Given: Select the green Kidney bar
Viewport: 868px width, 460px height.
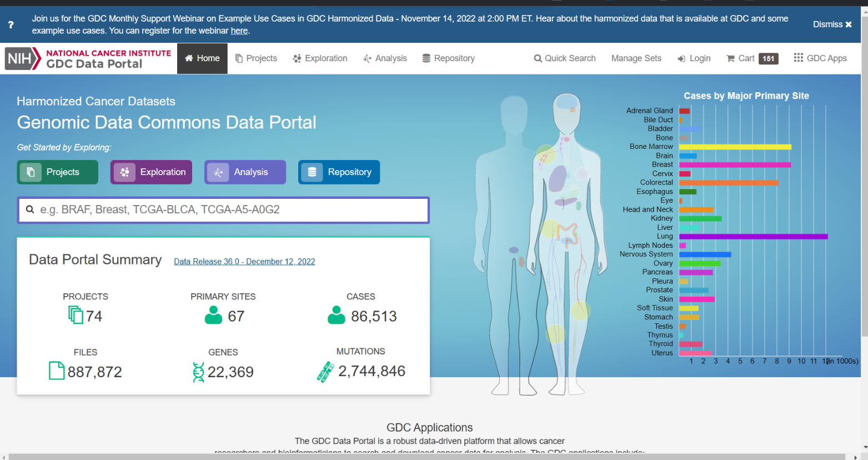Looking at the screenshot, I should [x=700, y=219].
